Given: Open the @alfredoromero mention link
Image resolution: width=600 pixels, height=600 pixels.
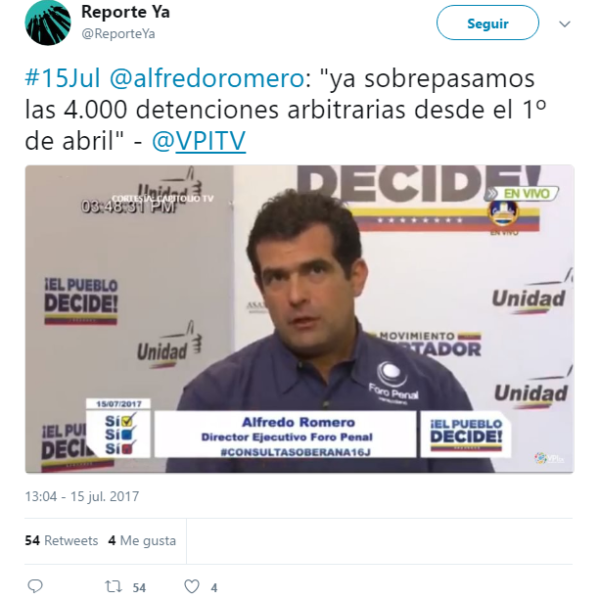Looking at the screenshot, I should point(207,78).
